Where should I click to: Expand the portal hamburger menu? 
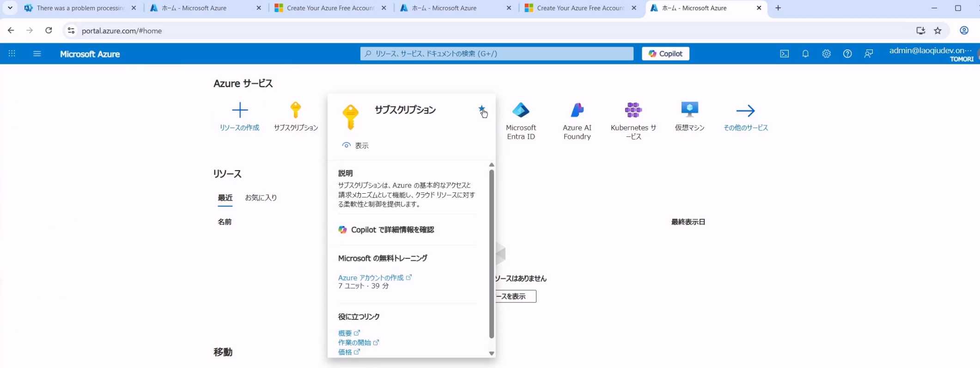pyautogui.click(x=37, y=54)
